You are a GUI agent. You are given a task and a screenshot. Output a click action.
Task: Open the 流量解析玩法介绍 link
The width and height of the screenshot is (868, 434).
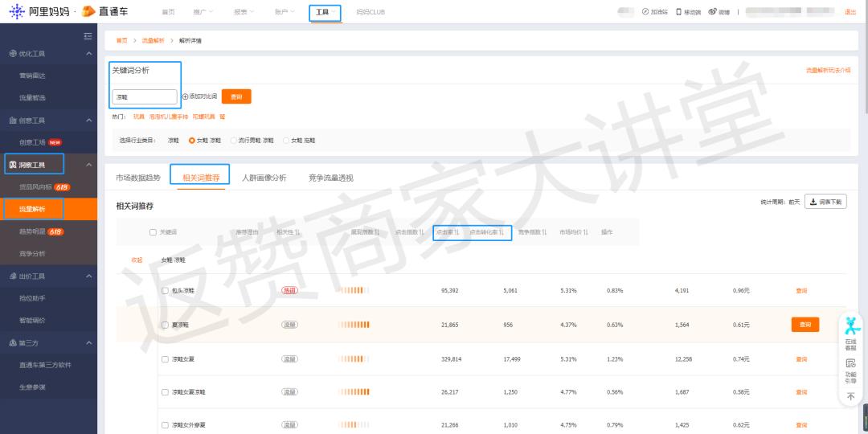[828, 71]
